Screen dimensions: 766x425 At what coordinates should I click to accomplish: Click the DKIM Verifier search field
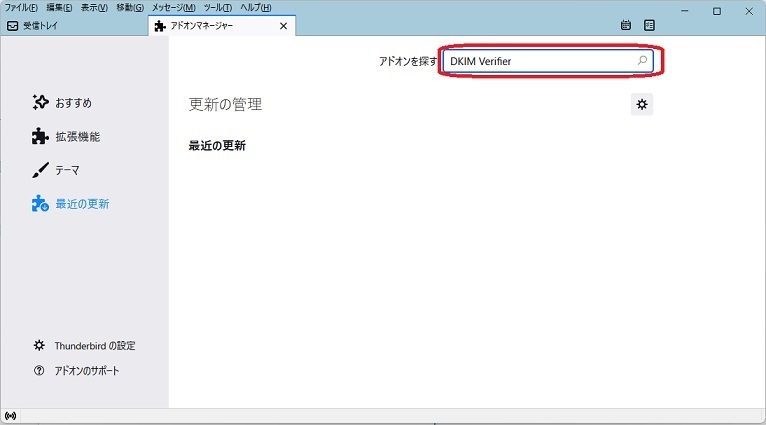click(x=540, y=62)
